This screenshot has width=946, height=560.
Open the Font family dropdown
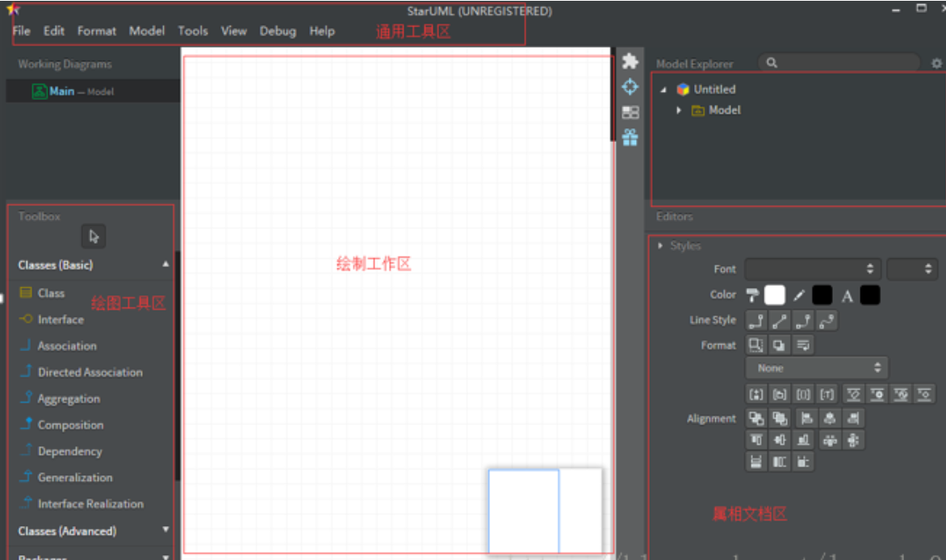tap(813, 270)
